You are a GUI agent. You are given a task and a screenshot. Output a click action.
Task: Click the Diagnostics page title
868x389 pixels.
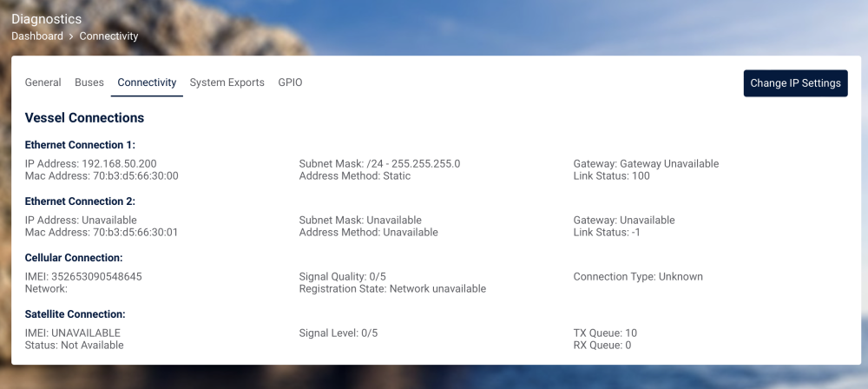coord(46,19)
